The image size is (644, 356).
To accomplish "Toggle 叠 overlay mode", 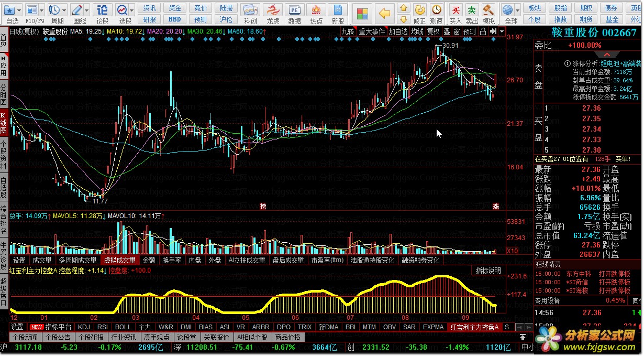I will (x=447, y=31).
